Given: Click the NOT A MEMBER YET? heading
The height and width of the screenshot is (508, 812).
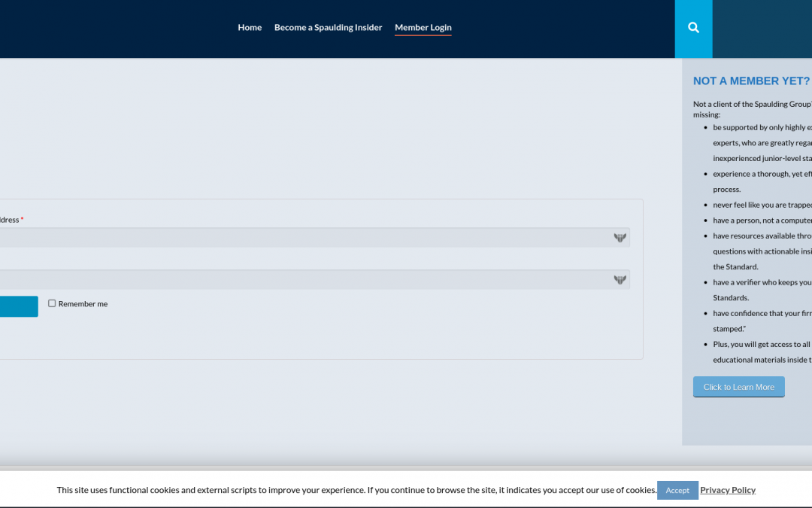Looking at the screenshot, I should (x=751, y=81).
